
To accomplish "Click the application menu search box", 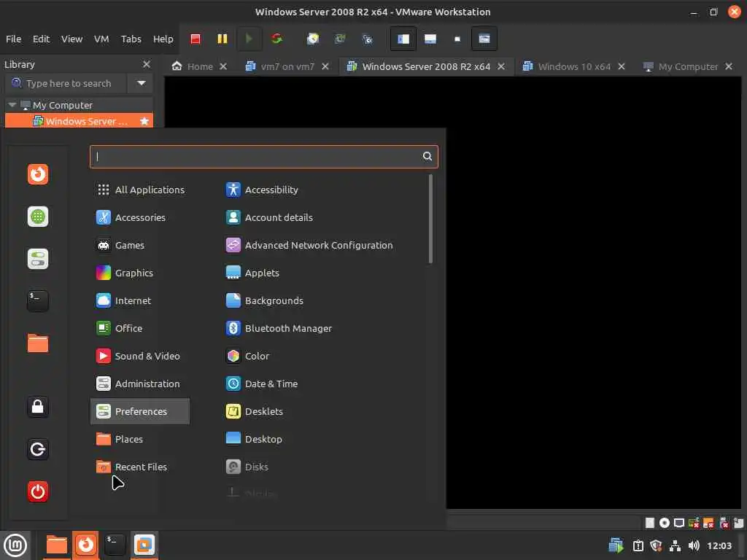I will (x=264, y=157).
